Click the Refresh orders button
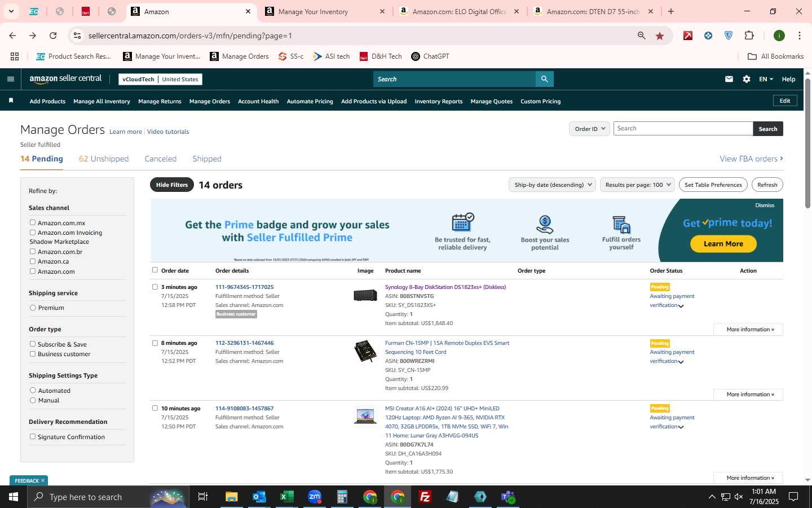 (767, 185)
